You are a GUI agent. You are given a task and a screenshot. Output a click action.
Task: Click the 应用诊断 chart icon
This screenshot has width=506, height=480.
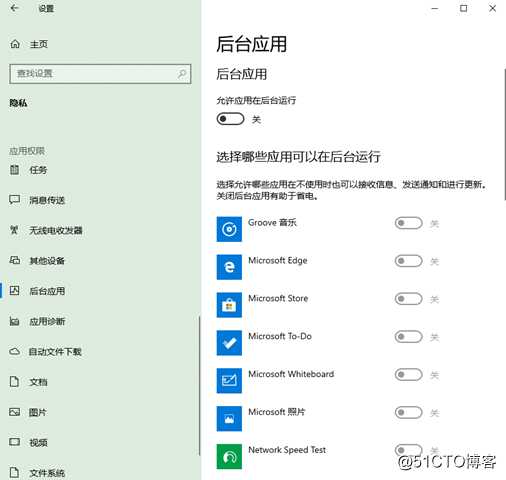14,321
